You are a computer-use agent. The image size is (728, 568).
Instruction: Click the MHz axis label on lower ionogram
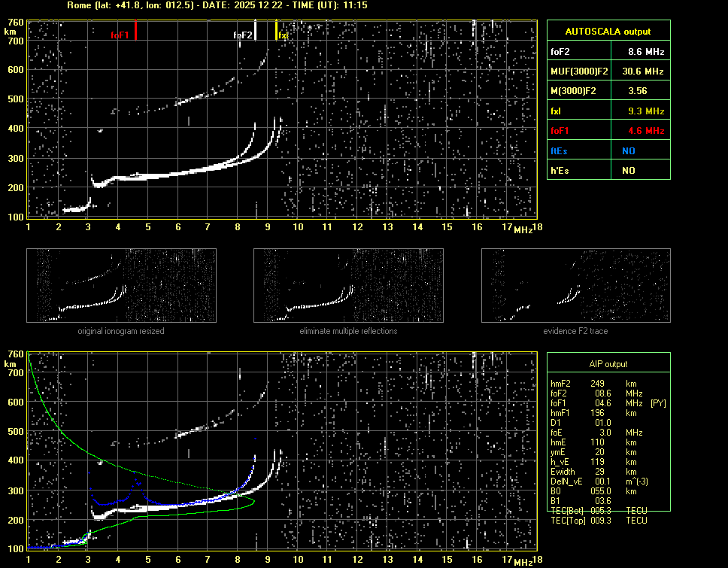click(523, 561)
